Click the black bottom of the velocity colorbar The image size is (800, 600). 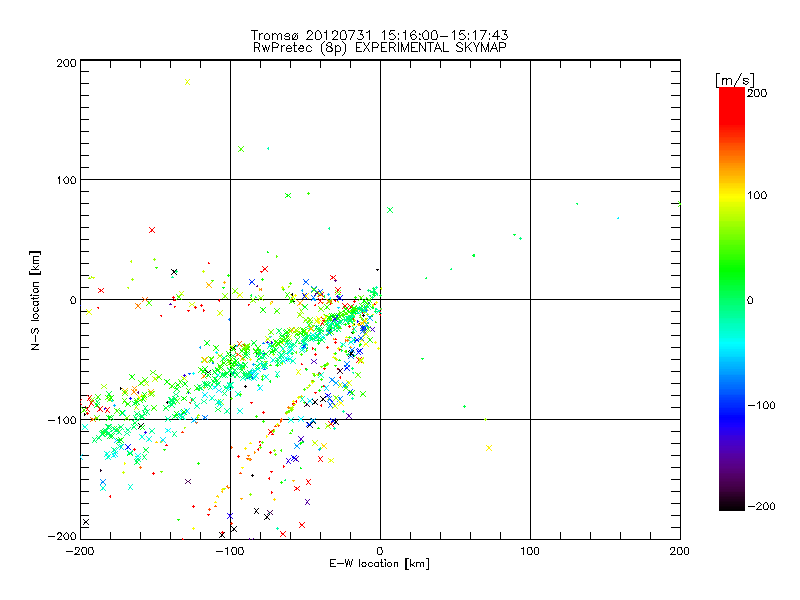732,503
